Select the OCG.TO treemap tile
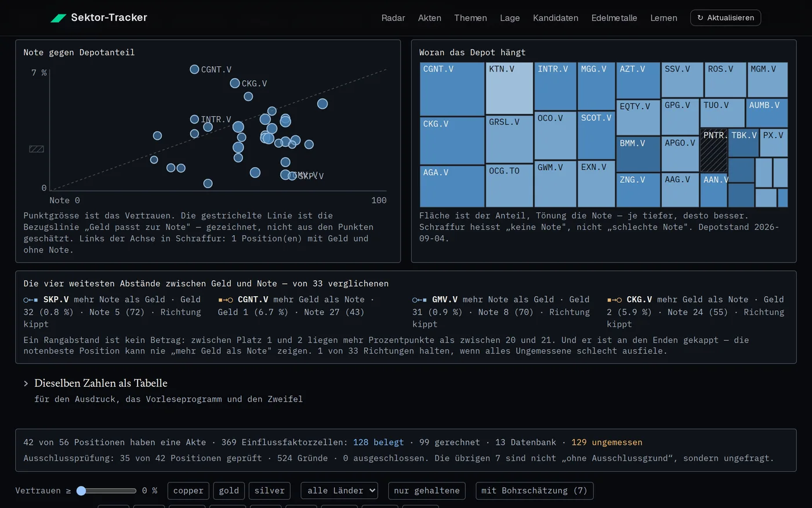Viewport: 812px width, 508px height. [509, 186]
